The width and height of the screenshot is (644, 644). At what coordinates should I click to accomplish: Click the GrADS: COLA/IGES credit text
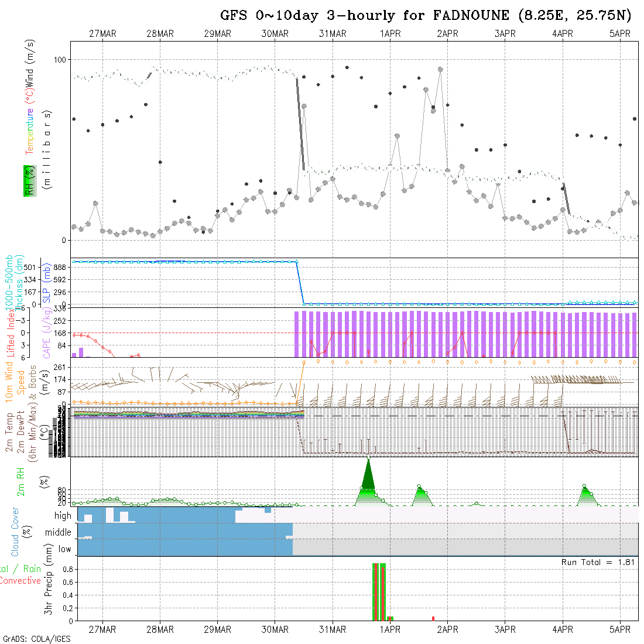pyautogui.click(x=36, y=639)
